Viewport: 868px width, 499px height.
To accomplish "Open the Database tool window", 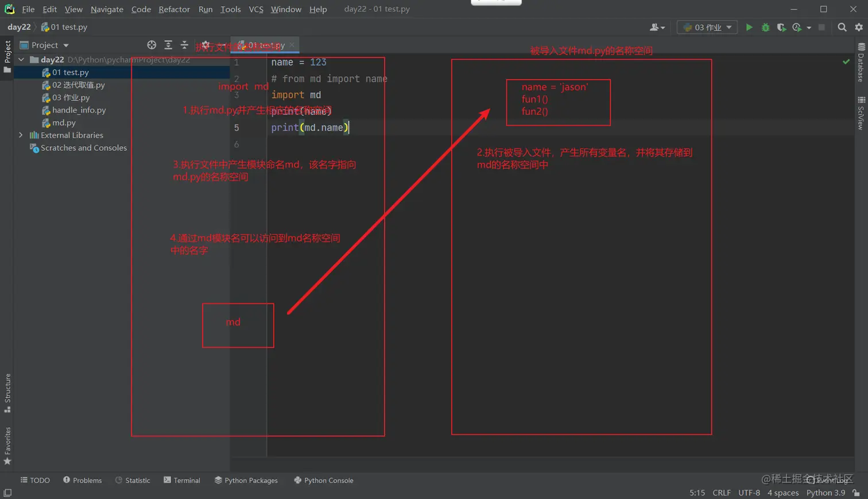I will coord(861,63).
